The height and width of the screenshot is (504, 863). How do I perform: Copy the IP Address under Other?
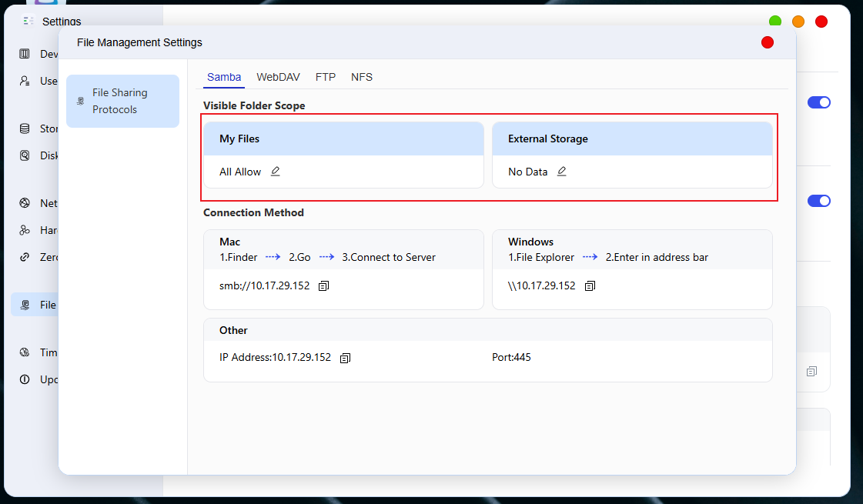point(345,359)
